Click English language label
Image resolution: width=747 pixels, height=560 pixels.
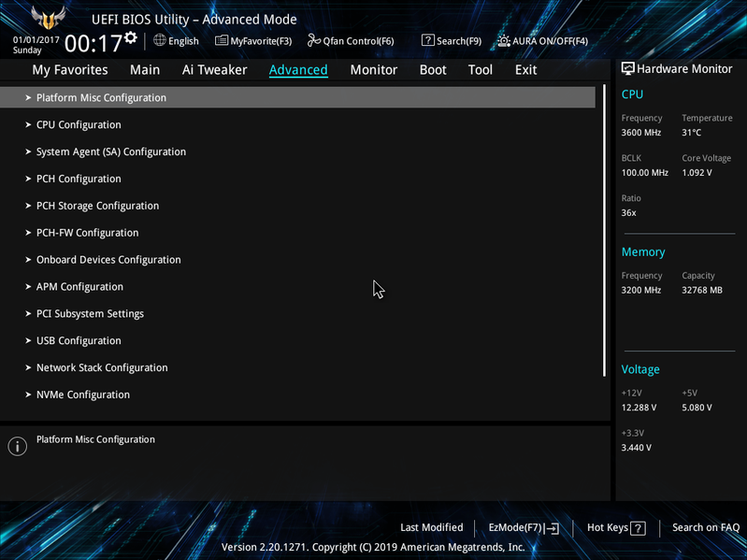[183, 41]
